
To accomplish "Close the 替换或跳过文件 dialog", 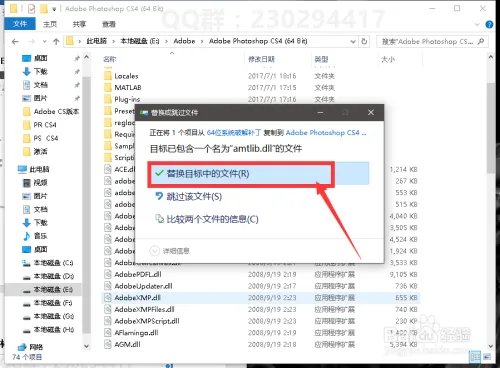I will (371, 112).
